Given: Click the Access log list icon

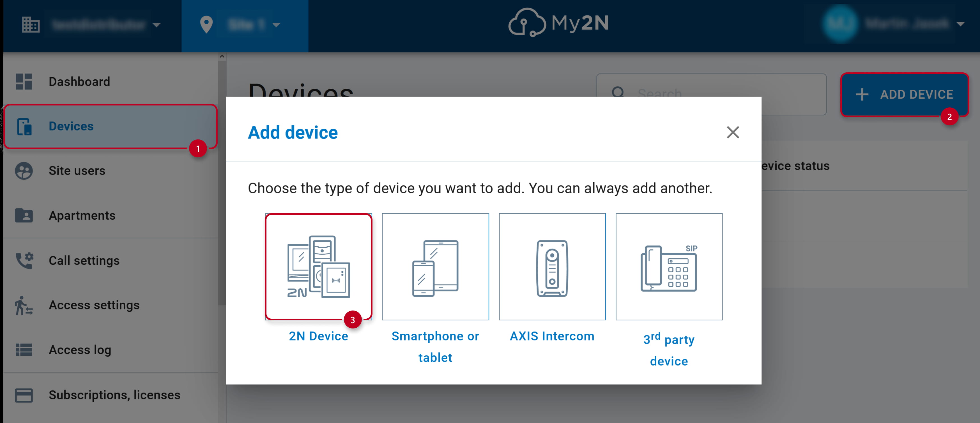Looking at the screenshot, I should click(x=24, y=350).
